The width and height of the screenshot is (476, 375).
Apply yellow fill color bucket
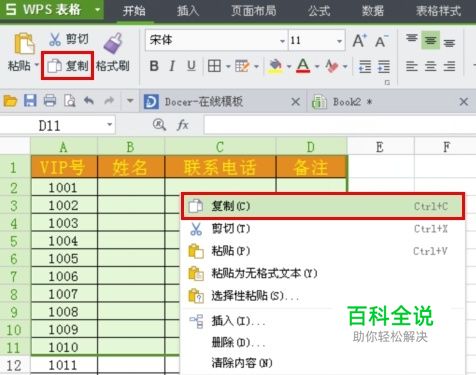[275, 66]
